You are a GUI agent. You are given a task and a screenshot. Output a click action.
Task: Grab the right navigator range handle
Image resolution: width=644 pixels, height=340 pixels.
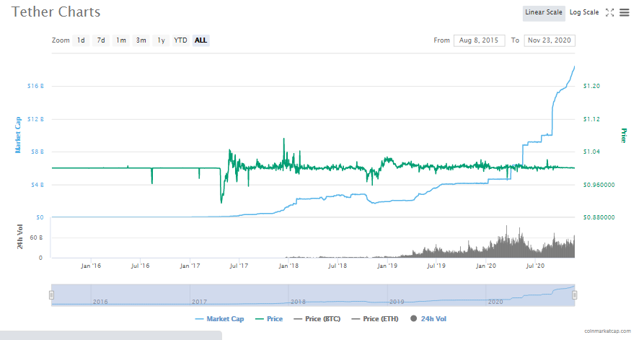575,295
